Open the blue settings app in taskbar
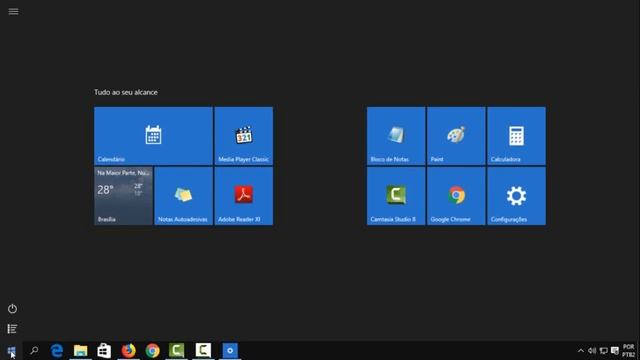640x360 pixels. click(230, 351)
